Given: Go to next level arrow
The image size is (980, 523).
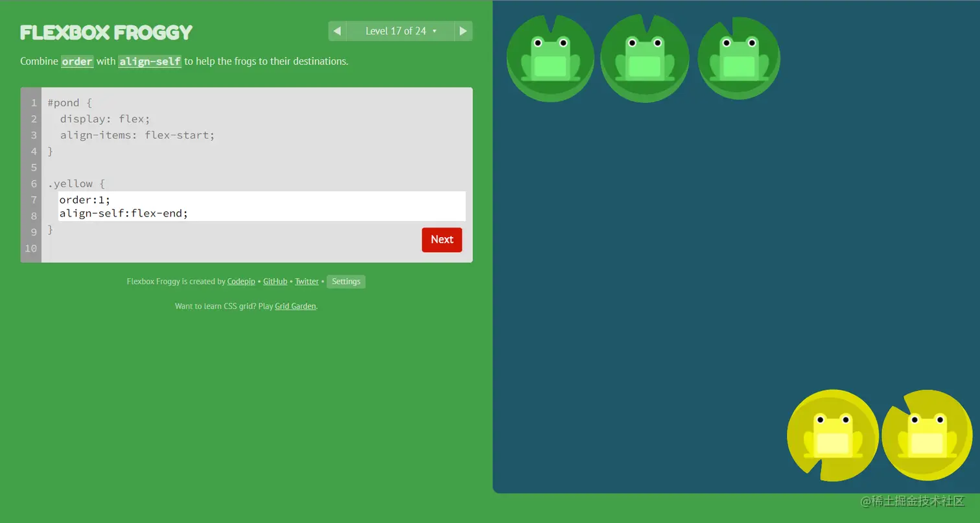Looking at the screenshot, I should (x=463, y=31).
